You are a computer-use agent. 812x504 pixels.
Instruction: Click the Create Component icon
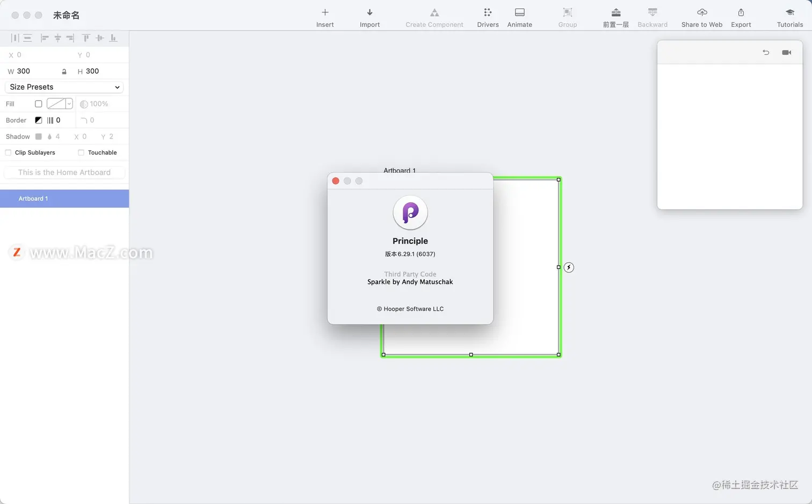coord(434,12)
